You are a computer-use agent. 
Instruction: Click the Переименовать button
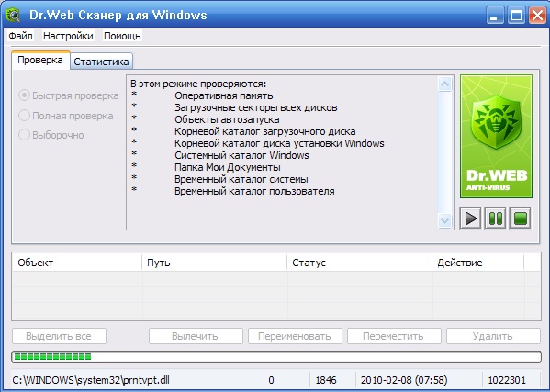pos(295,336)
